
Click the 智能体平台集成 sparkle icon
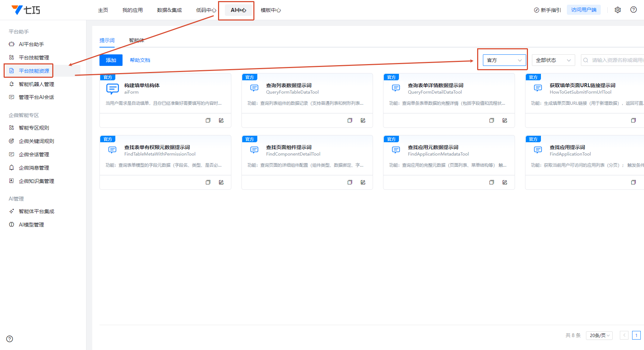12,211
